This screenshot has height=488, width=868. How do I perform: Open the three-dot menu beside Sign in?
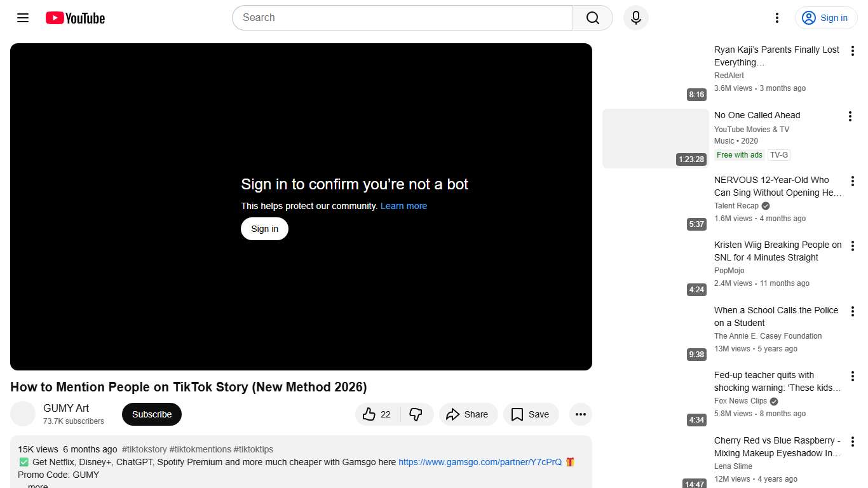coord(776,18)
